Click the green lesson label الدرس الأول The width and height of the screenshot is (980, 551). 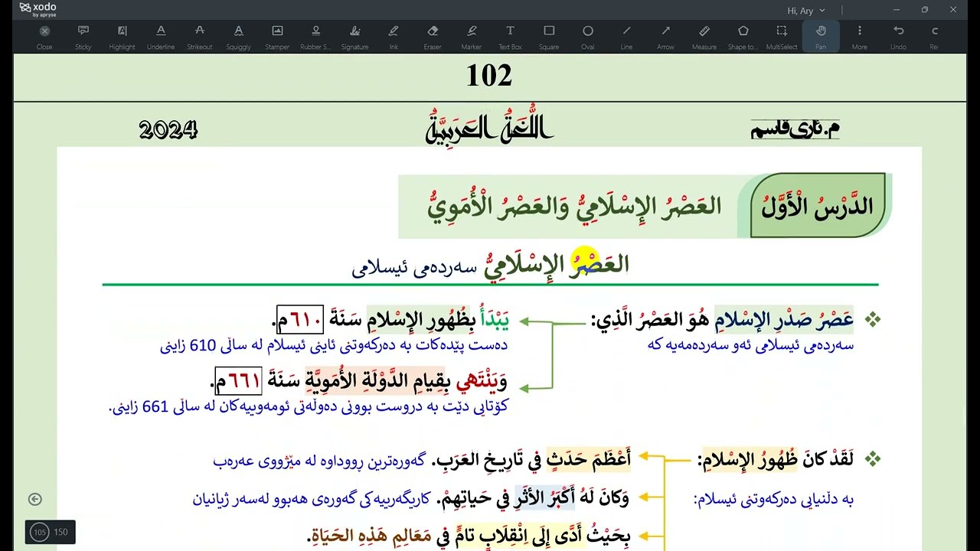click(x=817, y=205)
